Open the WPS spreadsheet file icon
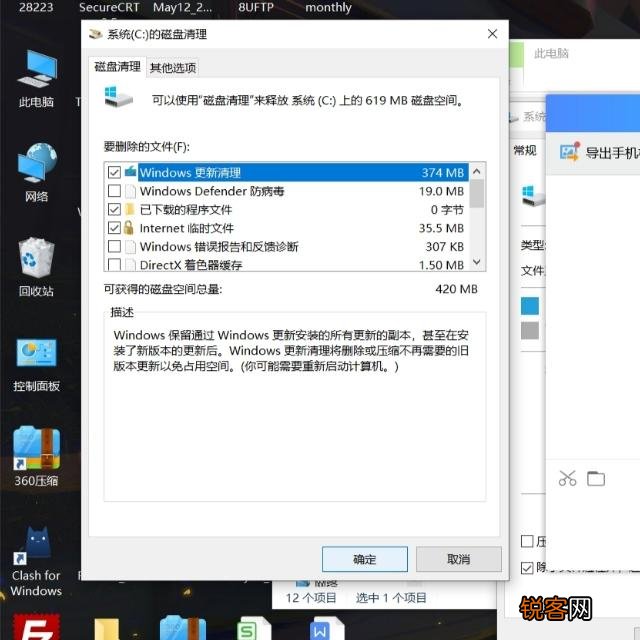Viewport: 640px width, 640px height. click(253, 629)
